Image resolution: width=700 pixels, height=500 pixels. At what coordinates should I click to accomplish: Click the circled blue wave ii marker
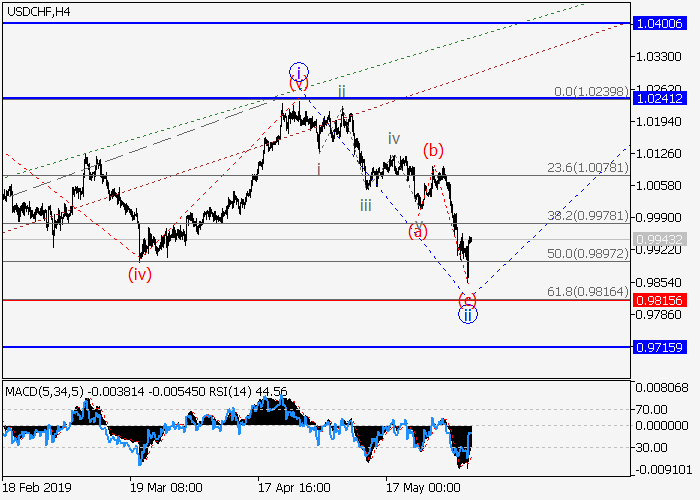(x=467, y=315)
